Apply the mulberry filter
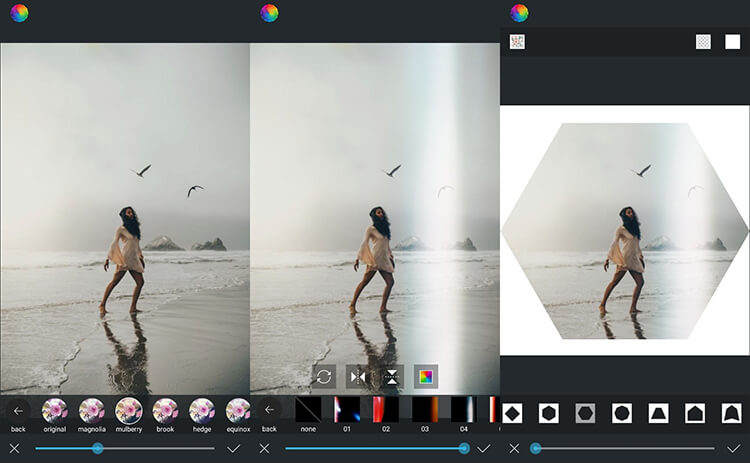This screenshot has width=750, height=463. click(x=129, y=410)
